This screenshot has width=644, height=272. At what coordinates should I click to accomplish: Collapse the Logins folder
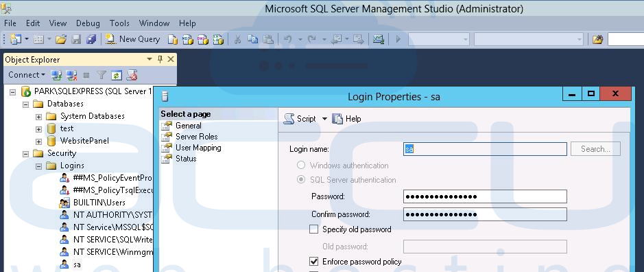[x=38, y=166]
